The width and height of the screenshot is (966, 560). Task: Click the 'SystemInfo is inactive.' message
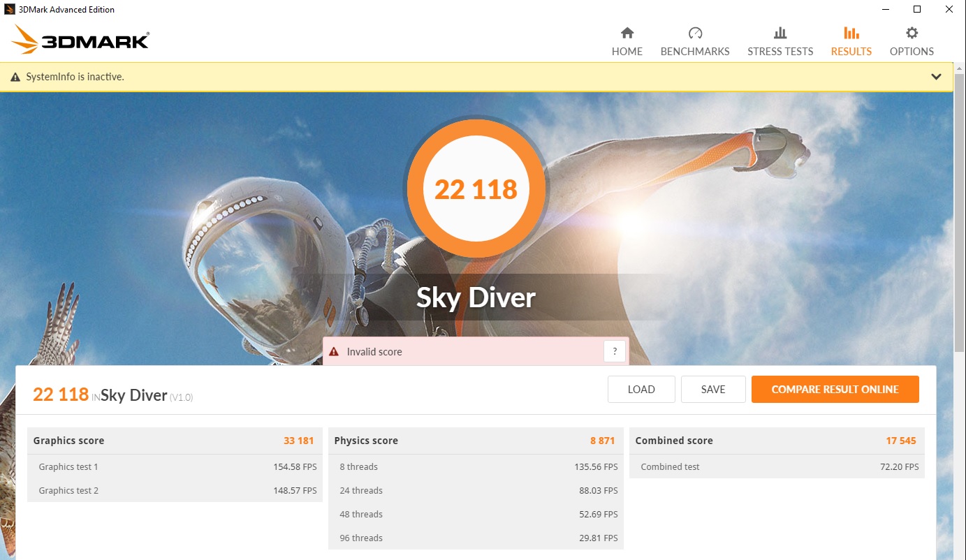[75, 77]
